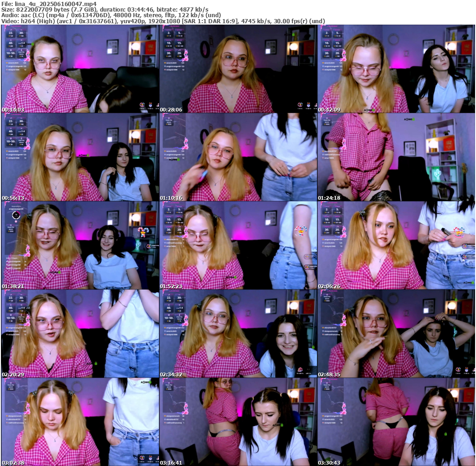The image size is (476, 466).
Task: Select the last frame at 03:30:43
Action: pos(396,422)
